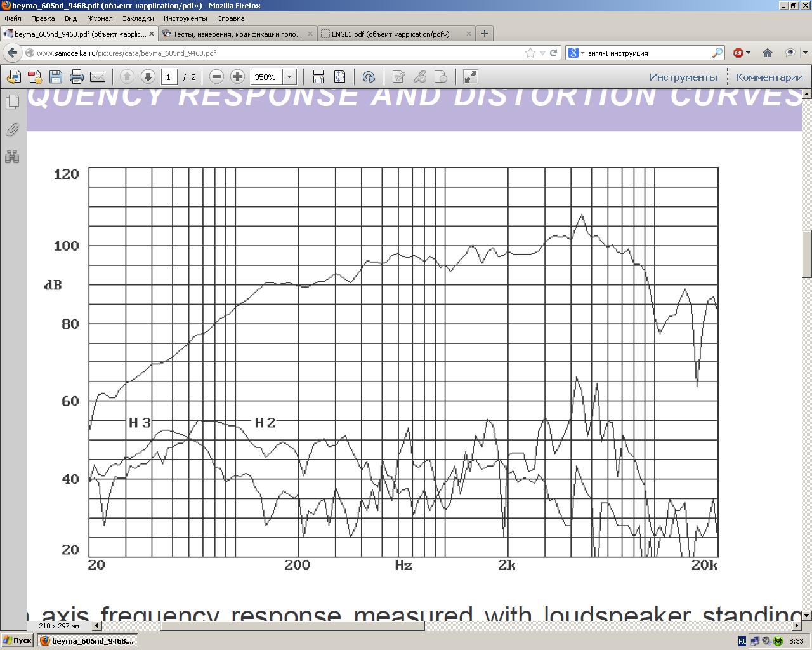The height and width of the screenshot is (650, 812).
Task: Bookmark this page with the star
Action: 530,53
